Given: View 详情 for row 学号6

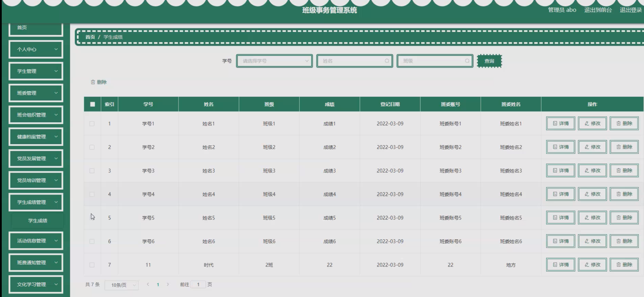Looking at the screenshot, I should click(560, 241).
